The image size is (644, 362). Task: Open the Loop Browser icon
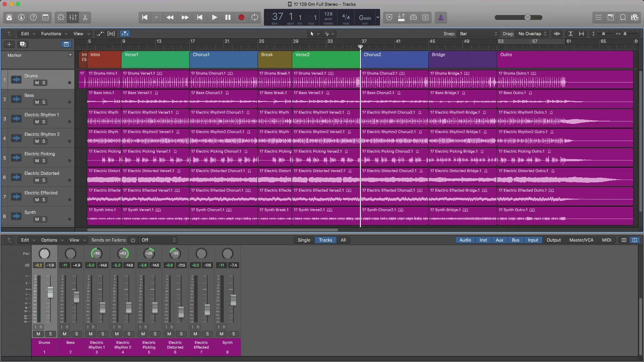coord(623,17)
